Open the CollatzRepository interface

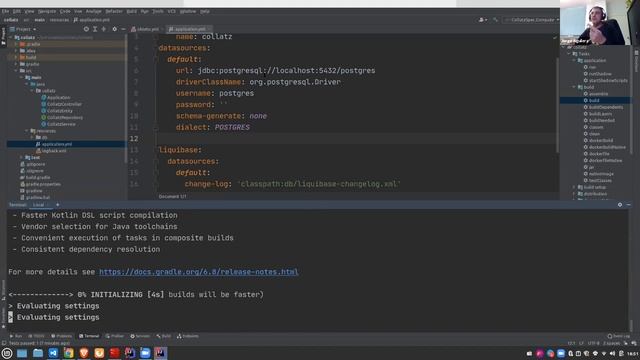point(62,117)
